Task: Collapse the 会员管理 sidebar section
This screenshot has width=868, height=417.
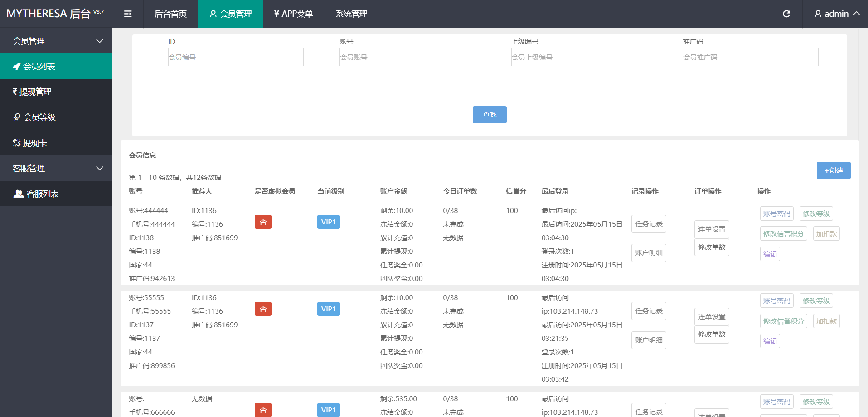Action: pos(100,41)
